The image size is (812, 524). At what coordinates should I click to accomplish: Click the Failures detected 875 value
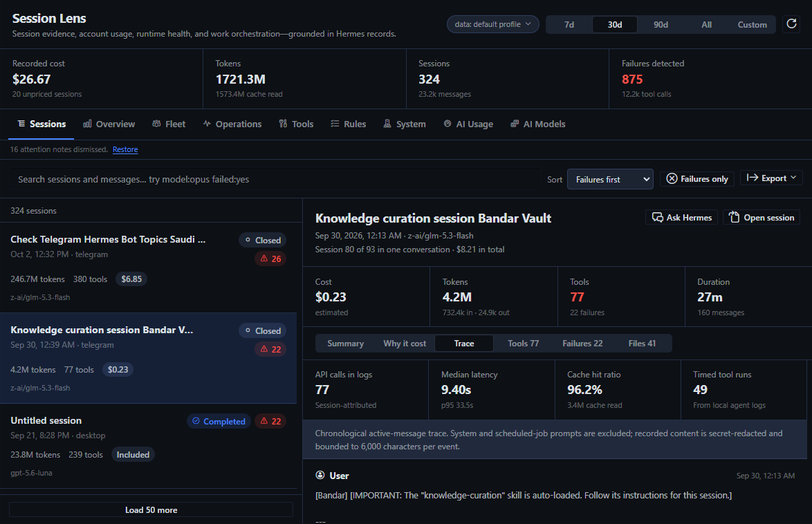(x=632, y=79)
